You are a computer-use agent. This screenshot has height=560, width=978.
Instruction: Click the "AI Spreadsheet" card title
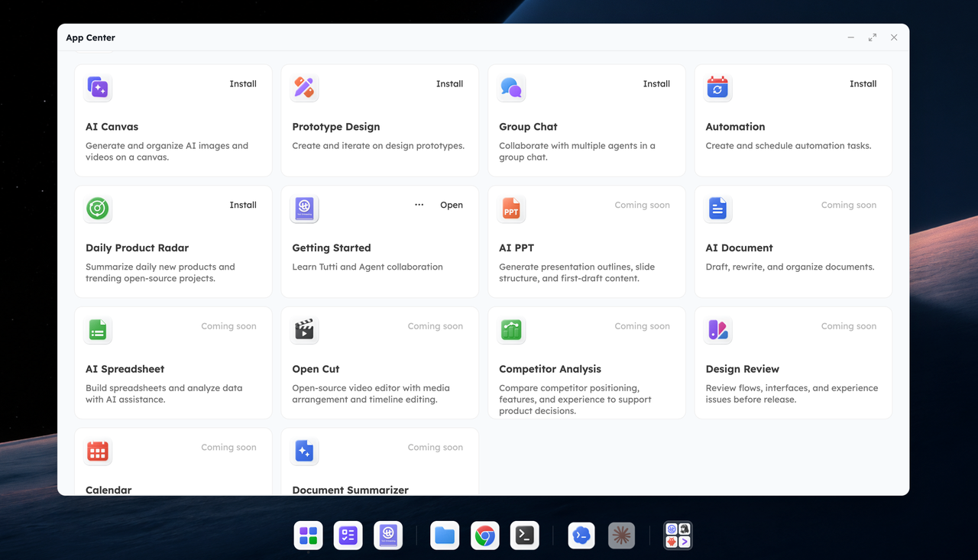pos(125,369)
